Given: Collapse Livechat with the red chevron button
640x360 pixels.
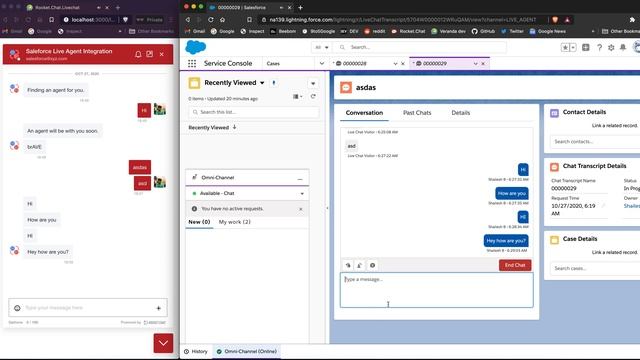Looking at the screenshot, I should pos(163,343).
